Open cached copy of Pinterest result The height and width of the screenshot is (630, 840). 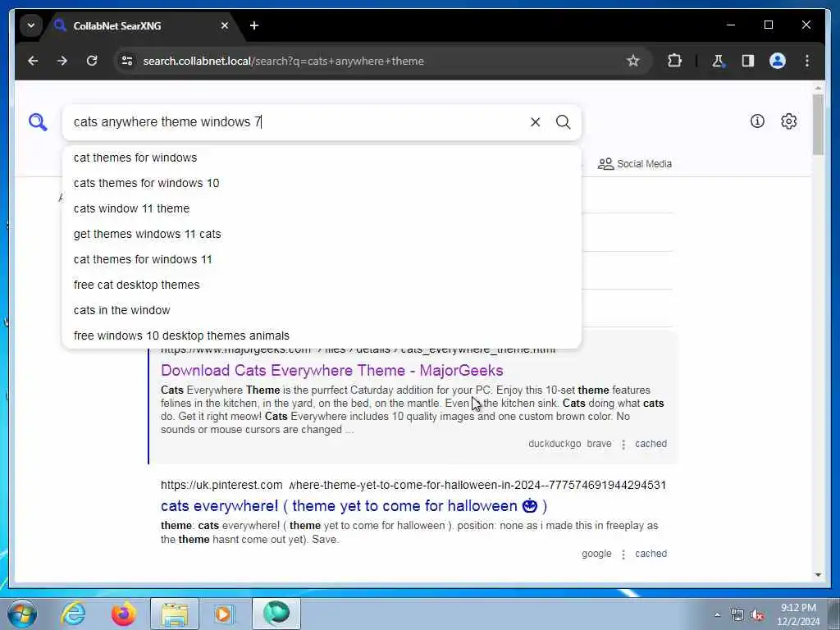[651, 554]
